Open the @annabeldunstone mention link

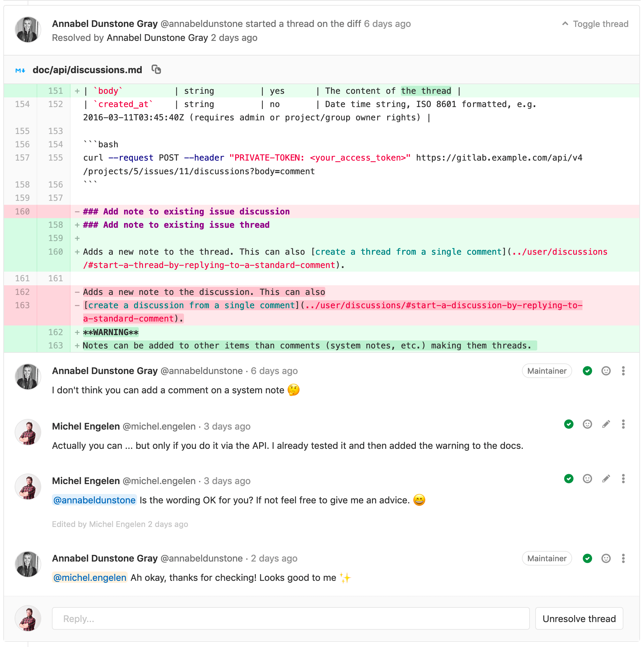[94, 500]
